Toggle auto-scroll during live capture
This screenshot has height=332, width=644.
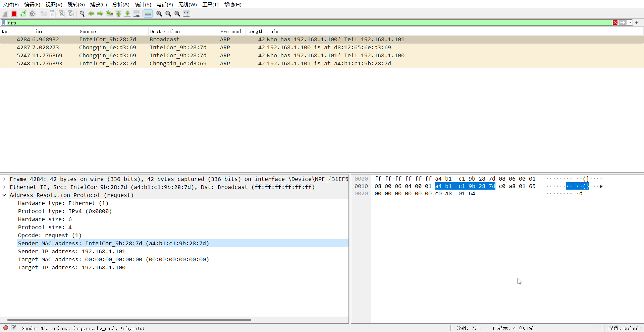(x=137, y=14)
